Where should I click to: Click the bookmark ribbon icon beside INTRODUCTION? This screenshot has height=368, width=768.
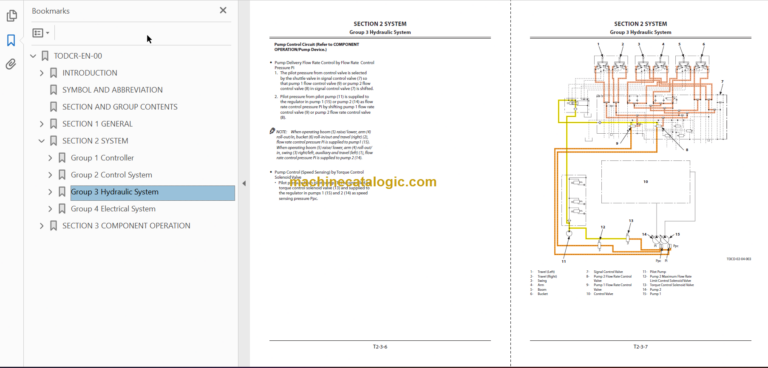(x=53, y=73)
